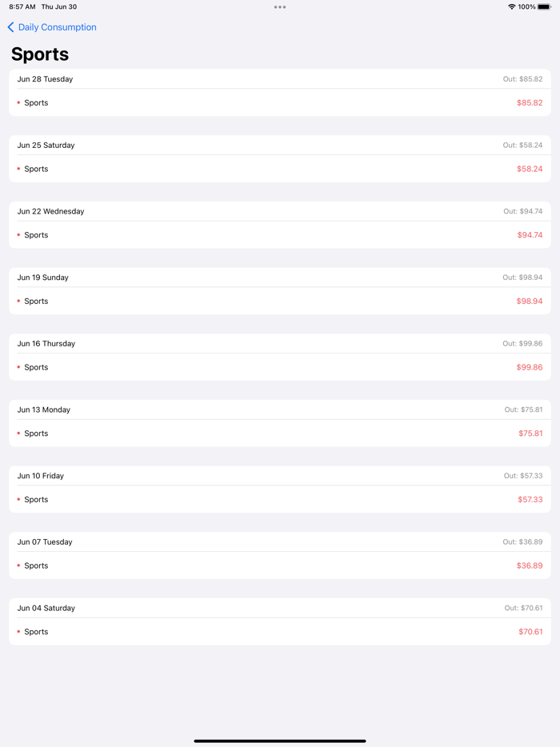Select the $99.86 amount on Jun 16
This screenshot has height=747, width=560.
pos(530,367)
